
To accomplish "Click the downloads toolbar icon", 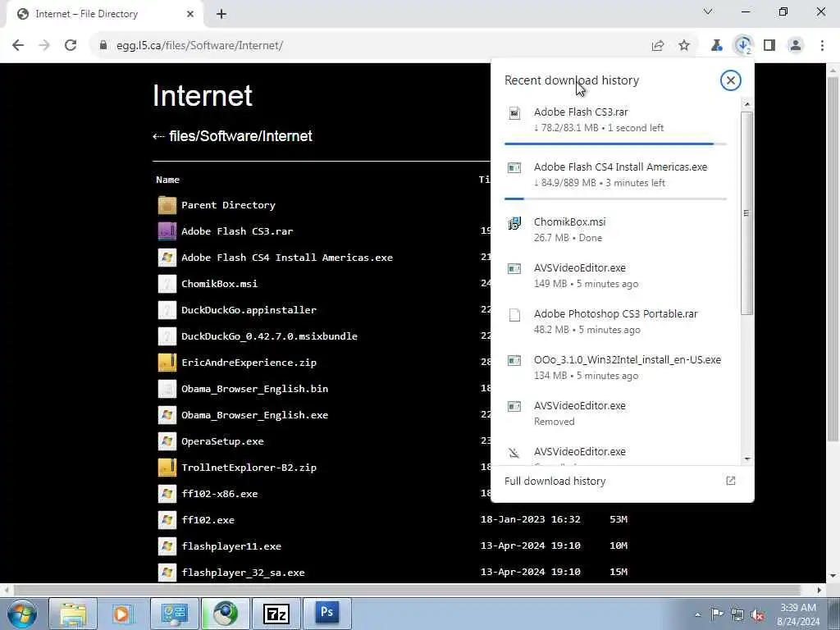I will coord(743,46).
